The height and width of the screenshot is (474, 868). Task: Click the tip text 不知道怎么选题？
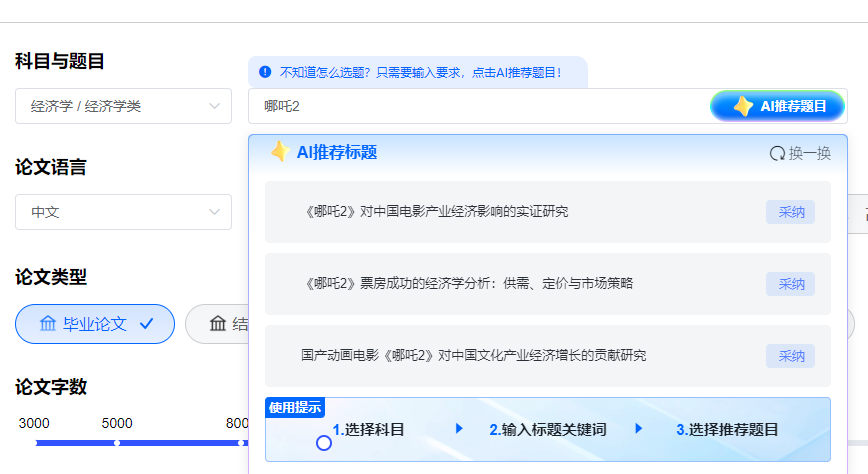pyautogui.click(x=325, y=73)
